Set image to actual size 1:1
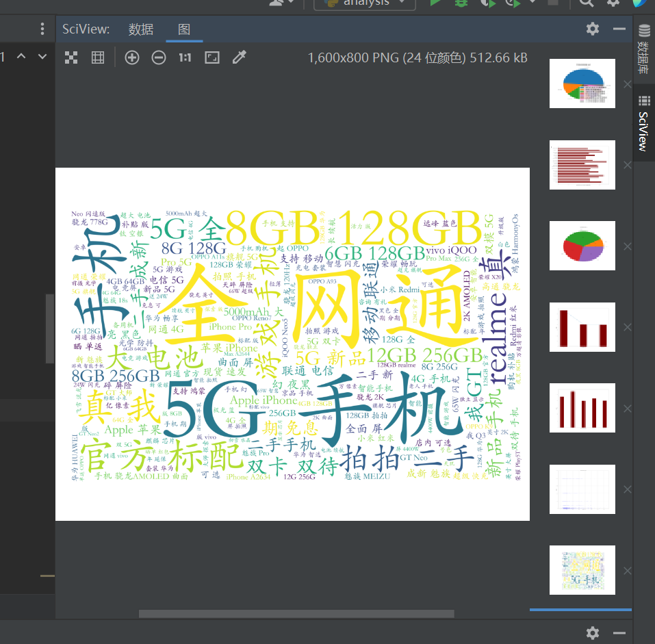This screenshot has width=655, height=644. pyautogui.click(x=185, y=57)
